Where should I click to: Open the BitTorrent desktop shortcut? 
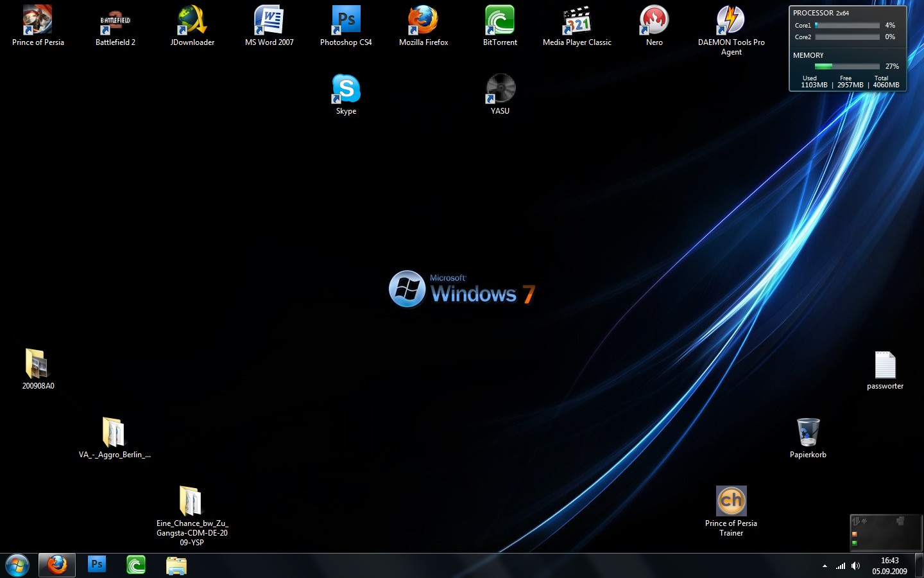tap(500, 26)
